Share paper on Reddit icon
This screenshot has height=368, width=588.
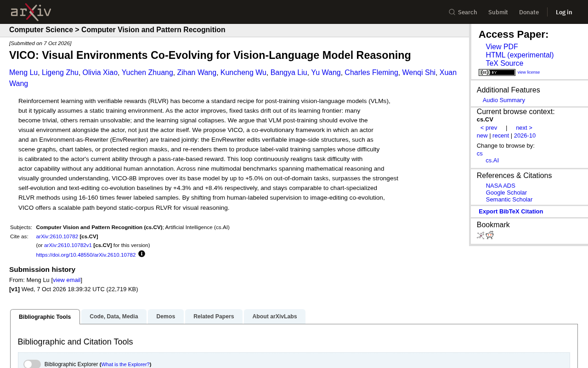pyautogui.click(x=490, y=236)
